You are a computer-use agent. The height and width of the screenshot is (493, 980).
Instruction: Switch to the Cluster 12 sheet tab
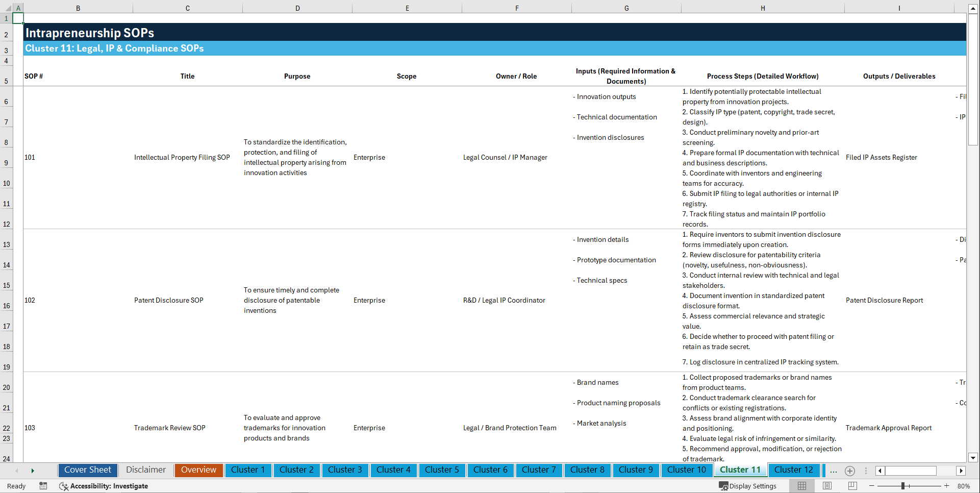coord(794,470)
